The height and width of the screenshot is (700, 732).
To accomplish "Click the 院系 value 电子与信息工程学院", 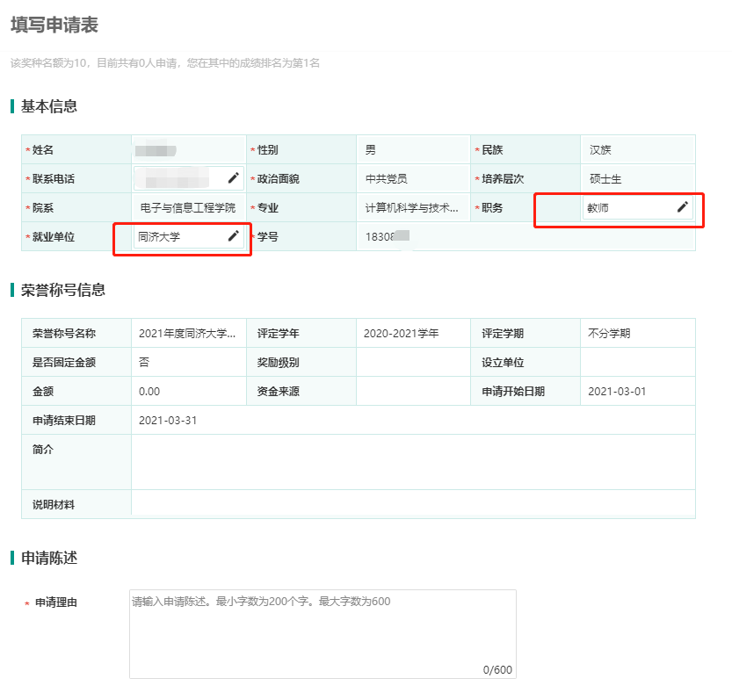I will [x=188, y=208].
